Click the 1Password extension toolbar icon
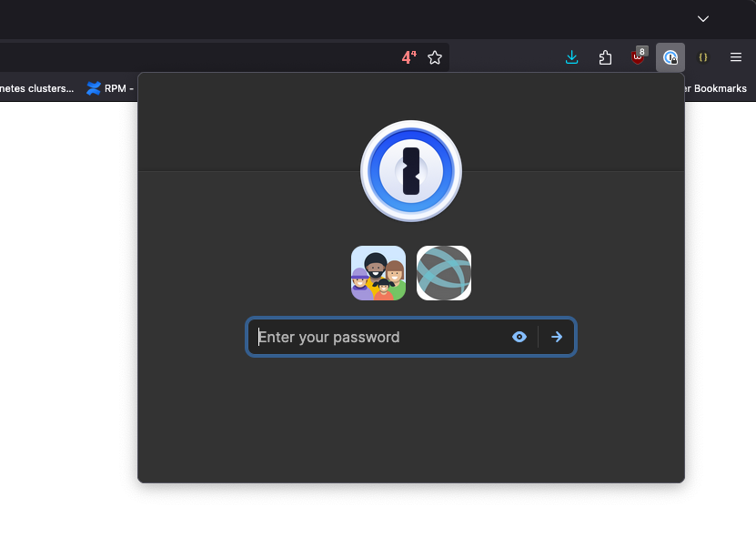The image size is (756, 537). pyautogui.click(x=670, y=57)
